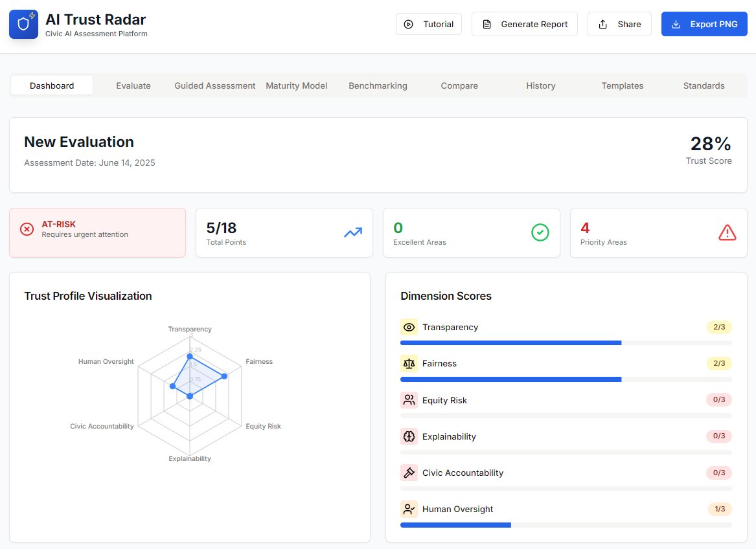This screenshot has height=549, width=756.
Task: Click the Civic Accountability radar axis label
Action: (102, 426)
